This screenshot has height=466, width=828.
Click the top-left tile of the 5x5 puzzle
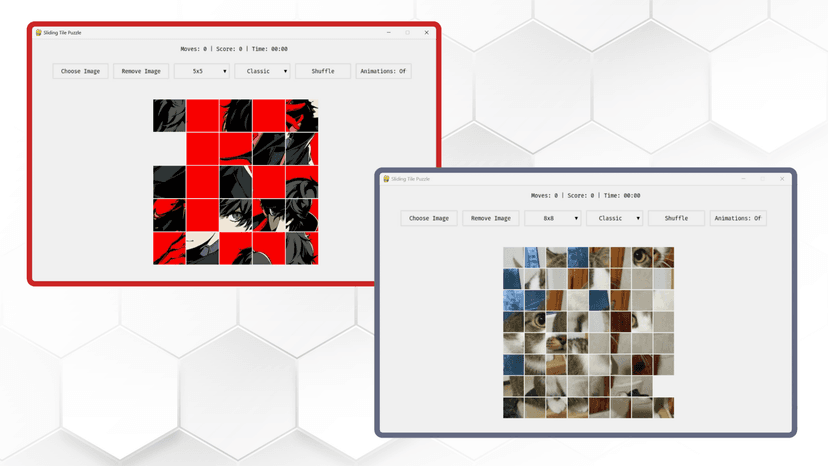click(x=169, y=116)
